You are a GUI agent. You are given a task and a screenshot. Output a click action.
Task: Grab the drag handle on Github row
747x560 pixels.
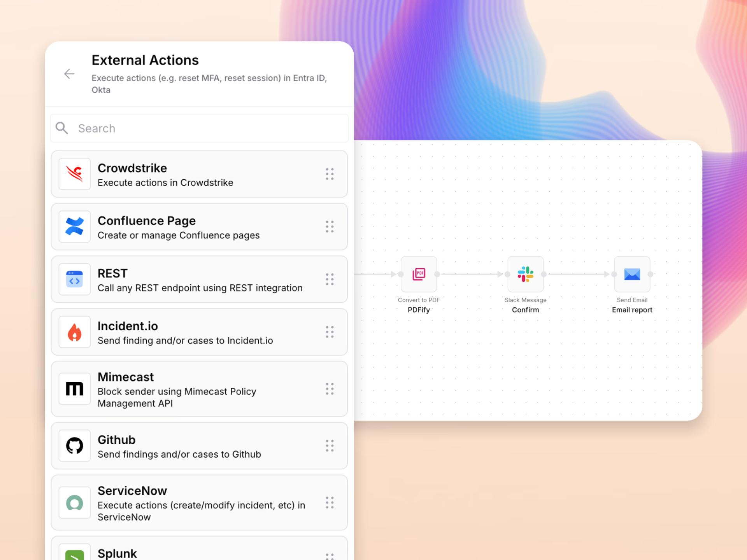coord(330,446)
